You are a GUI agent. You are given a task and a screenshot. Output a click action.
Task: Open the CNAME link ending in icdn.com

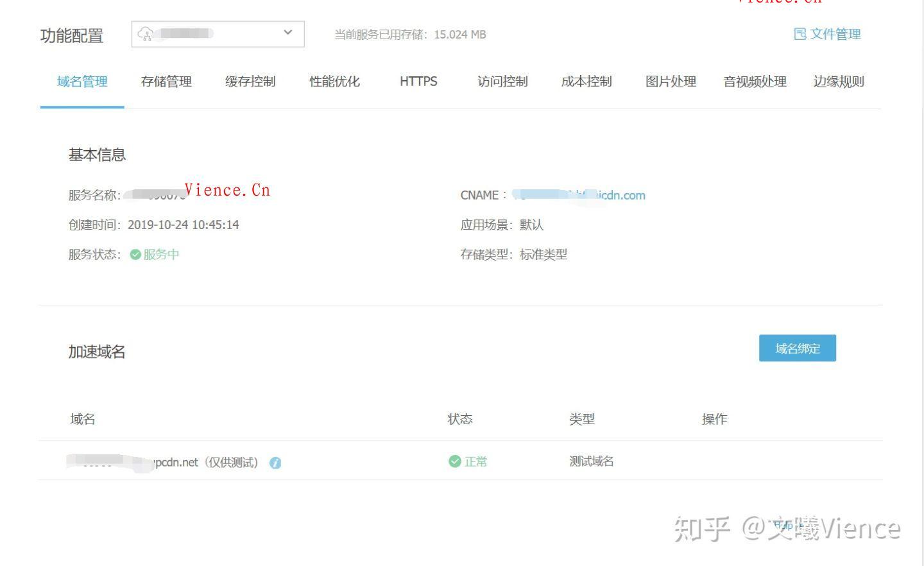click(577, 195)
